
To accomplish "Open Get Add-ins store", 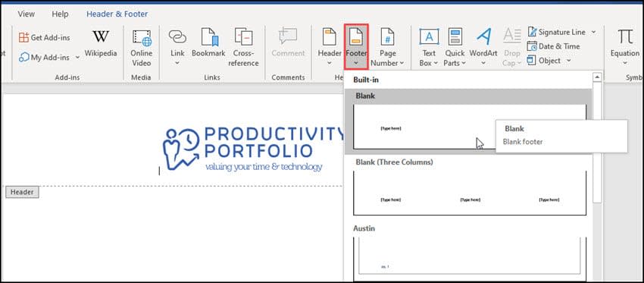I will (x=45, y=37).
